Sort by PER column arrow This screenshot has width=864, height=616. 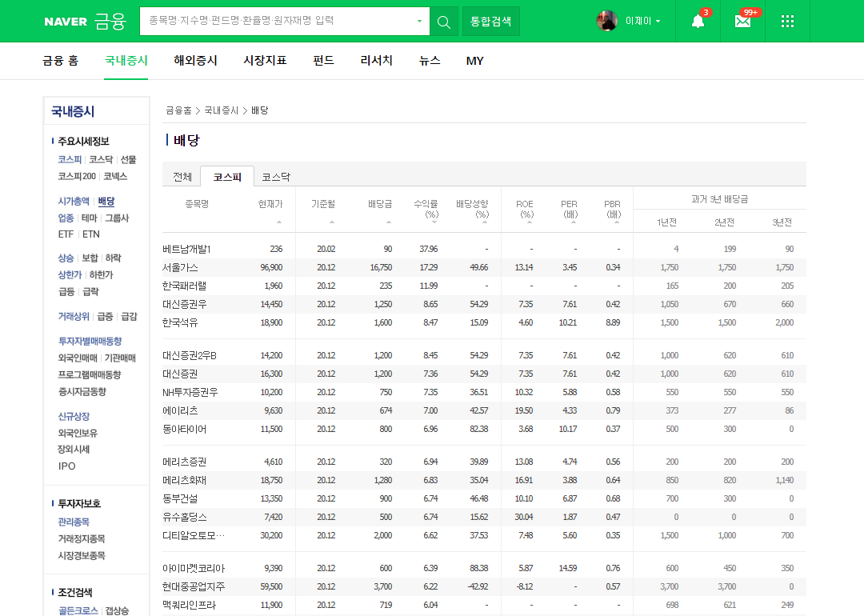[x=574, y=222]
